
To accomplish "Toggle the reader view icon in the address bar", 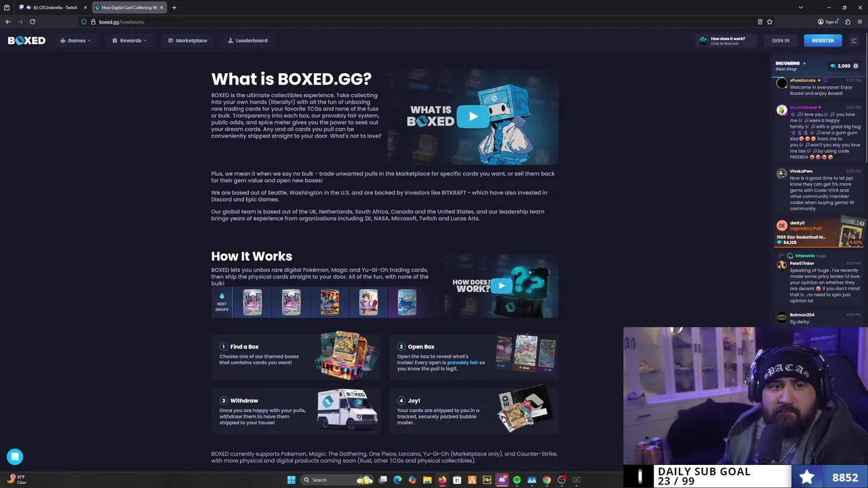I will [x=759, y=22].
